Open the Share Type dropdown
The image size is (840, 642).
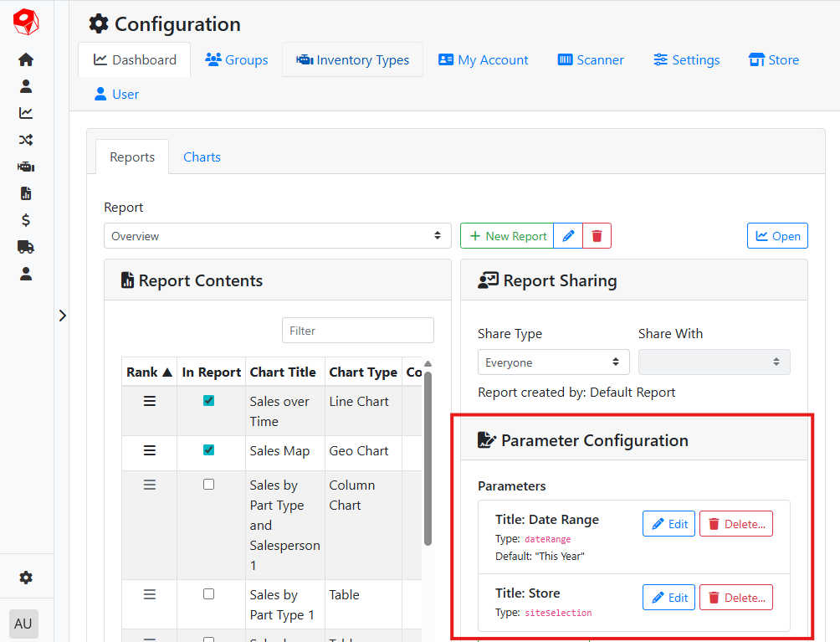tap(552, 362)
